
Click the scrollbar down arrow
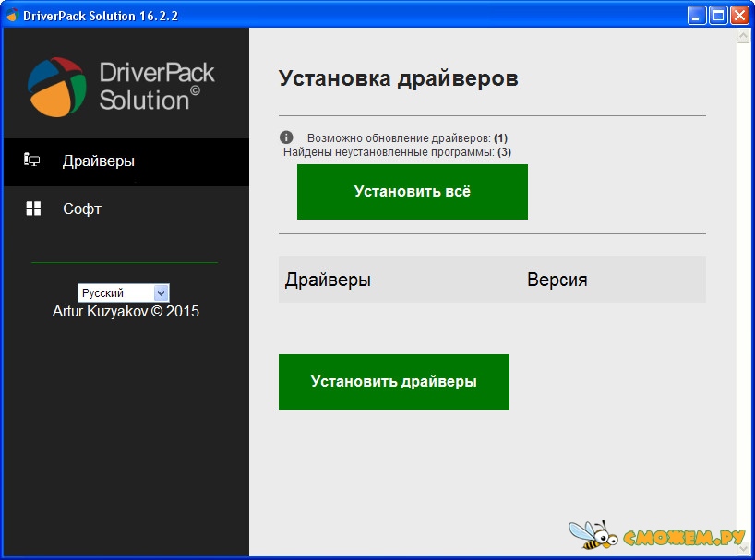point(743,548)
